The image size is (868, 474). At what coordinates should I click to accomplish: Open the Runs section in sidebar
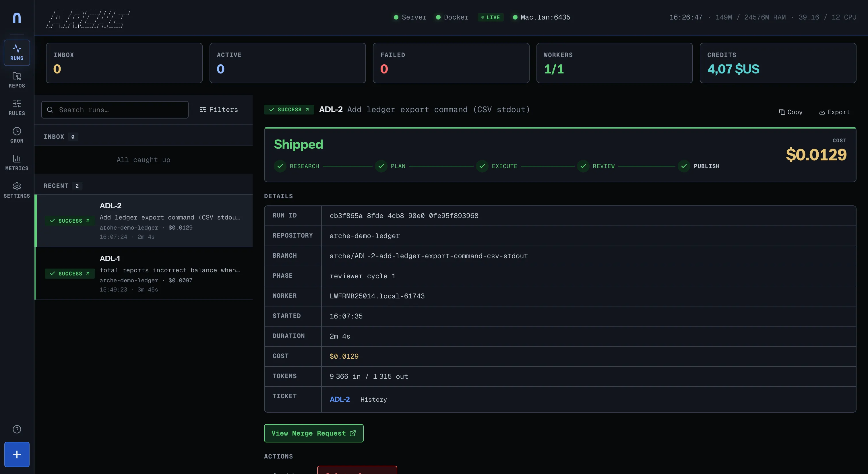[x=17, y=53]
